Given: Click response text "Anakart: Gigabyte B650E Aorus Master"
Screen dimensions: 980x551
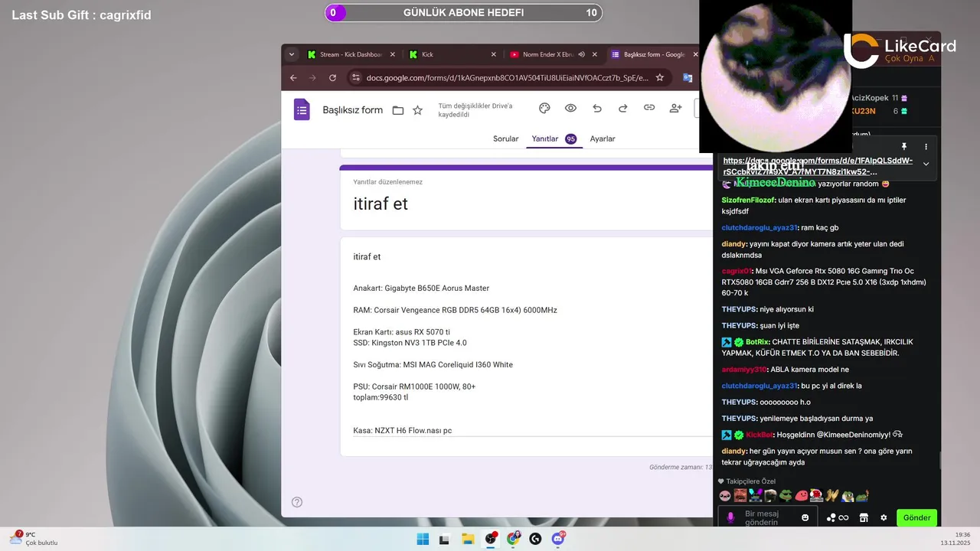Looking at the screenshot, I should [x=421, y=289].
